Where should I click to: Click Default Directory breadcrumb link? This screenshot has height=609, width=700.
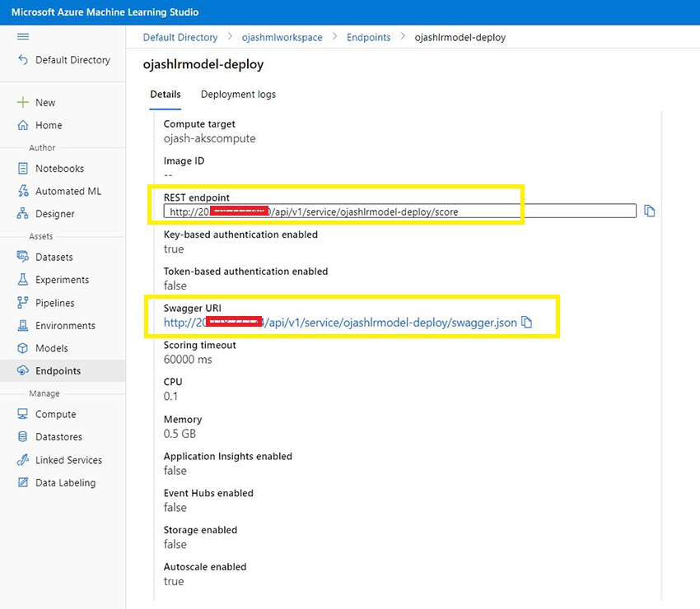click(x=180, y=38)
